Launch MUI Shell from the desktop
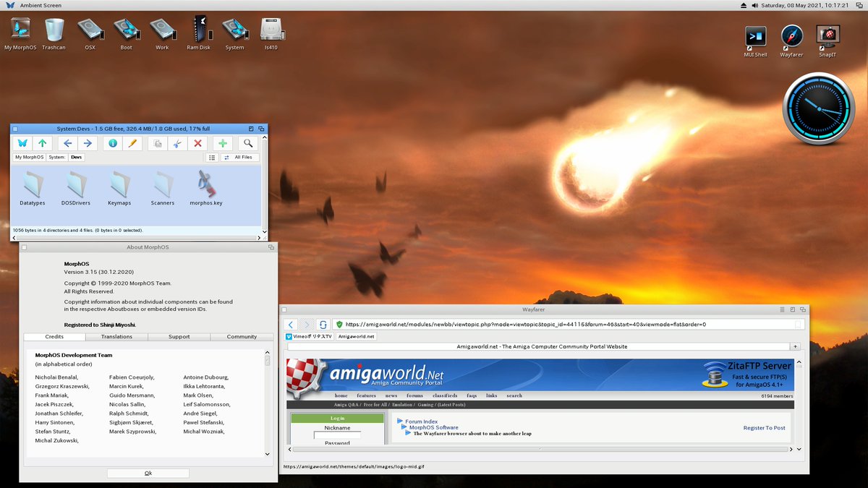The image size is (868, 488). click(x=755, y=41)
